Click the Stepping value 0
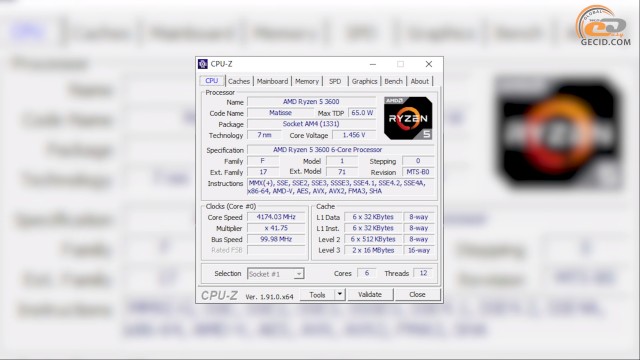Viewport: 640px width, 360px height. 418,161
